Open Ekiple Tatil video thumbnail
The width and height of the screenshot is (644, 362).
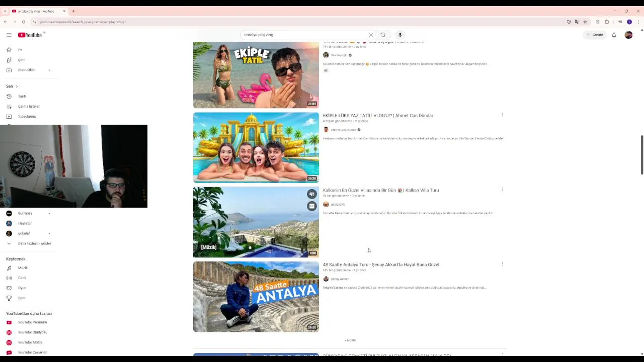(x=256, y=75)
